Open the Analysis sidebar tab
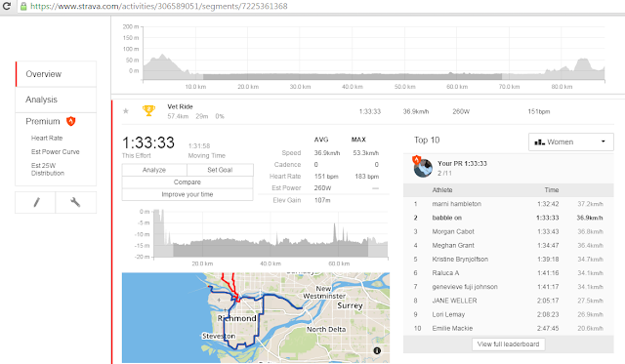Viewport: 625px width, 364px height. pos(56,100)
